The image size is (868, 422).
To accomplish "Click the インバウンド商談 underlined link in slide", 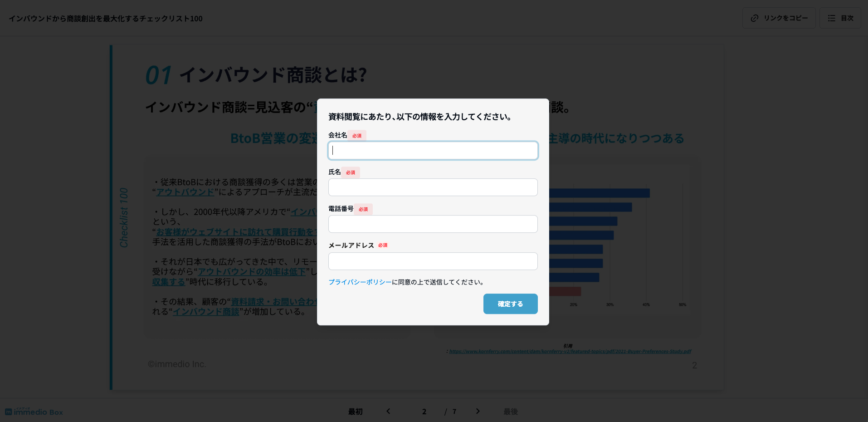I will click(206, 312).
